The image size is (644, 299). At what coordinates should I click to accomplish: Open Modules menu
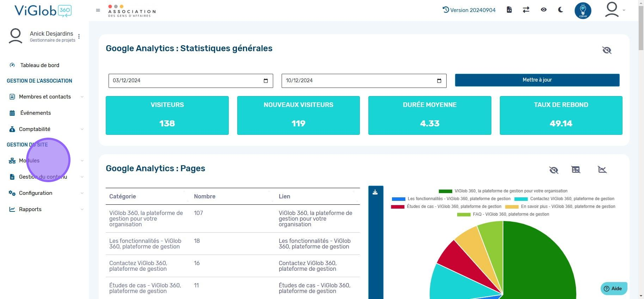29,160
